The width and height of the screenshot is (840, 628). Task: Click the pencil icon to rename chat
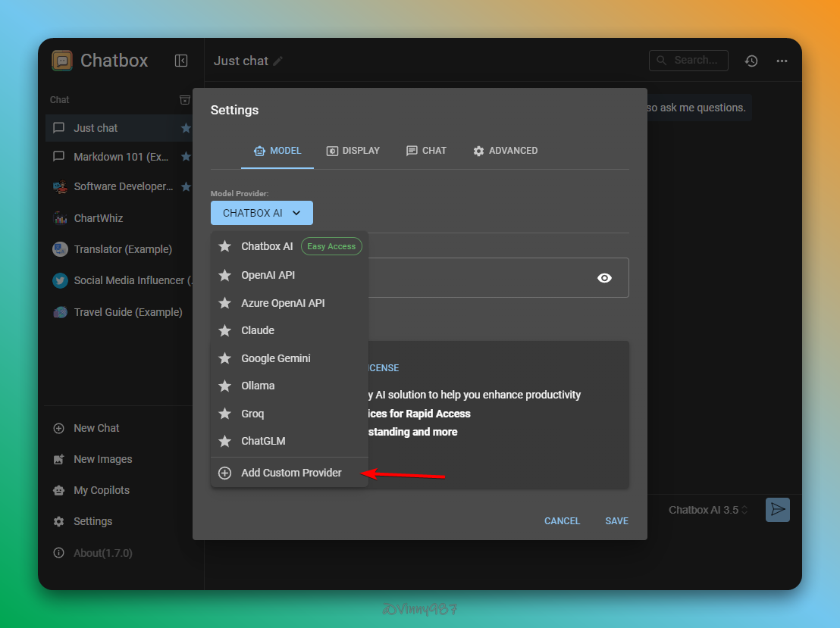278,61
